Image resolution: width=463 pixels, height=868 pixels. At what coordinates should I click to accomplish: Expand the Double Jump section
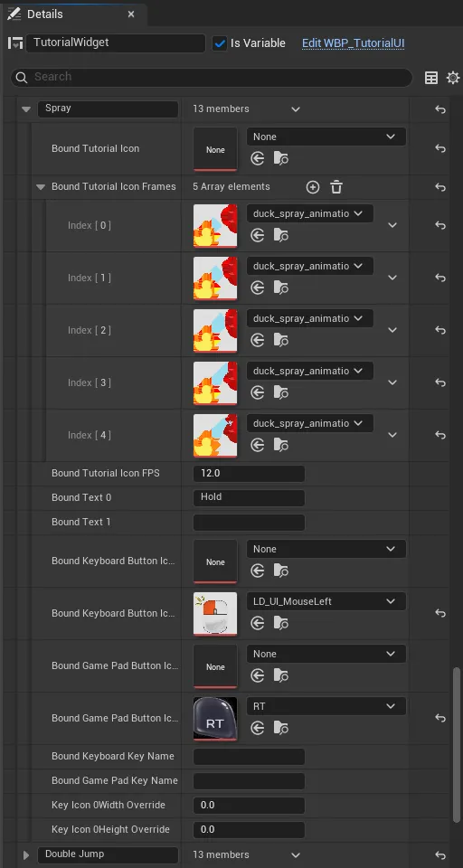tap(25, 855)
